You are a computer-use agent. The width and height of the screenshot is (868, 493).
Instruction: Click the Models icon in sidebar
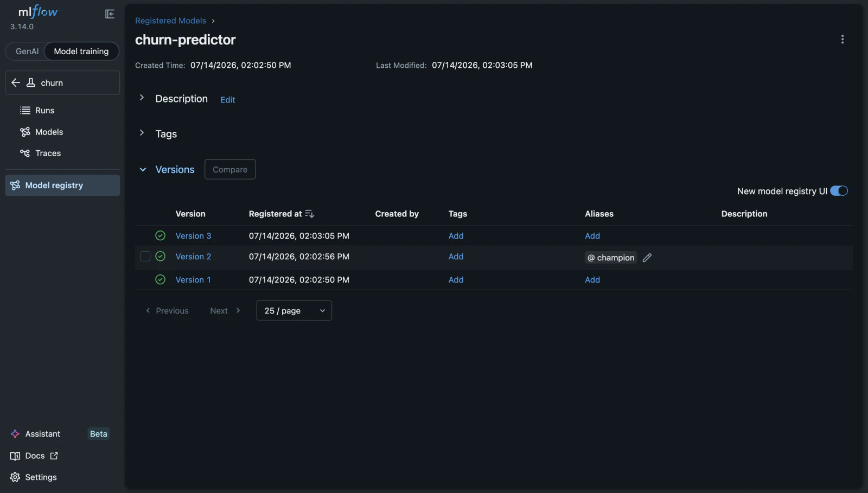25,132
